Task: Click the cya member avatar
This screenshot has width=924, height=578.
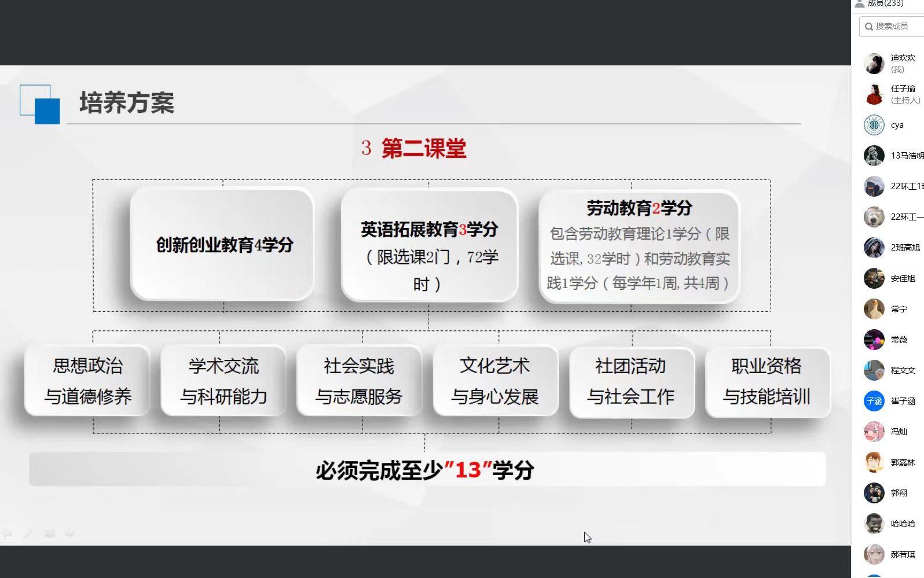Action: pos(874,125)
